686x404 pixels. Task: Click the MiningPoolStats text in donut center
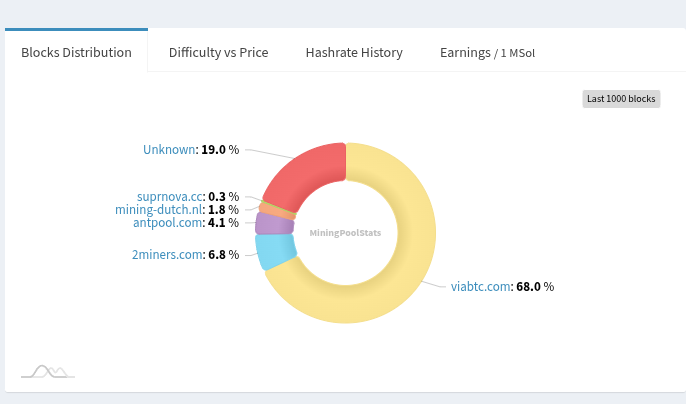345,232
